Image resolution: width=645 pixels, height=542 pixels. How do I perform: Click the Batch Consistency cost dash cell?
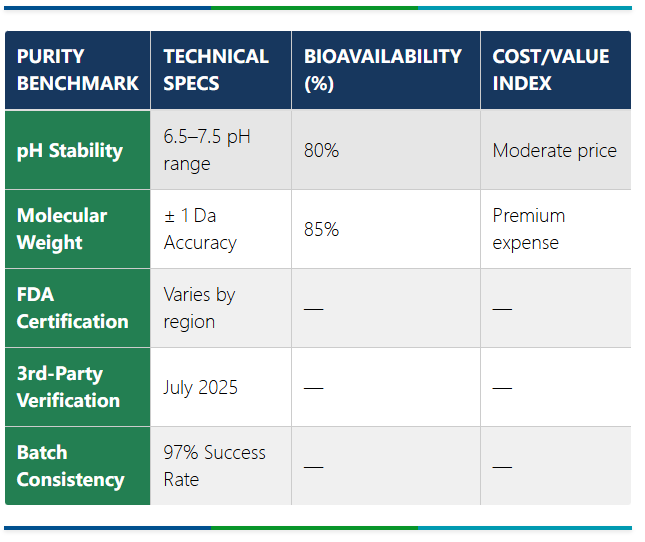tap(502, 467)
